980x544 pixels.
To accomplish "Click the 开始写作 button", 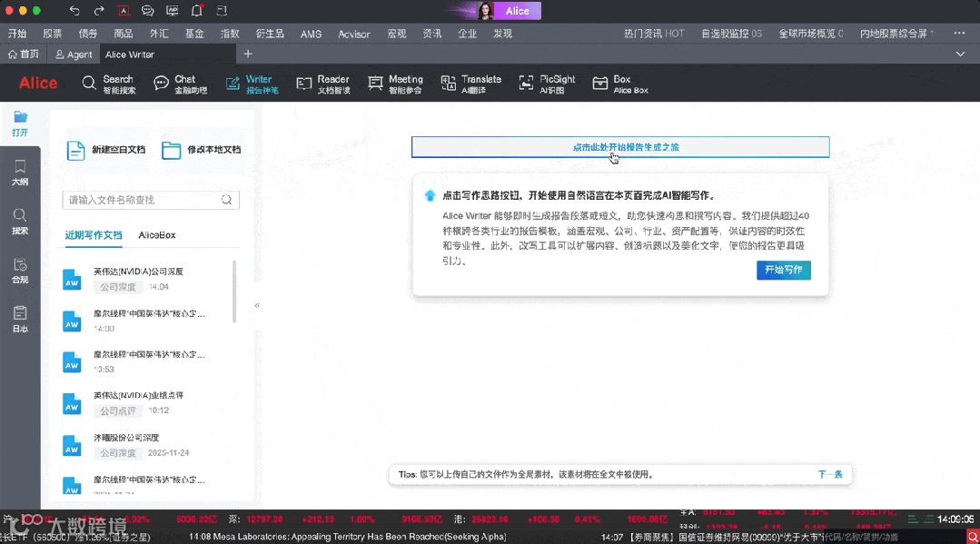I will point(783,270).
